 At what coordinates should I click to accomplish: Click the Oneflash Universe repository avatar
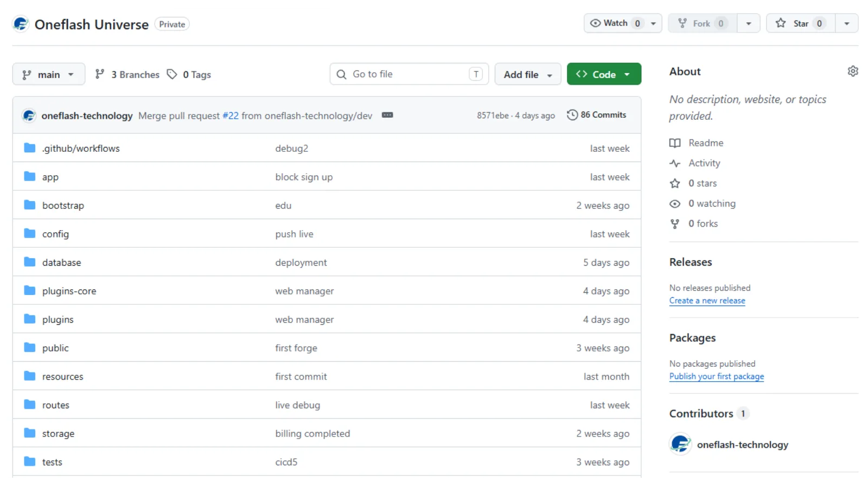click(x=21, y=24)
